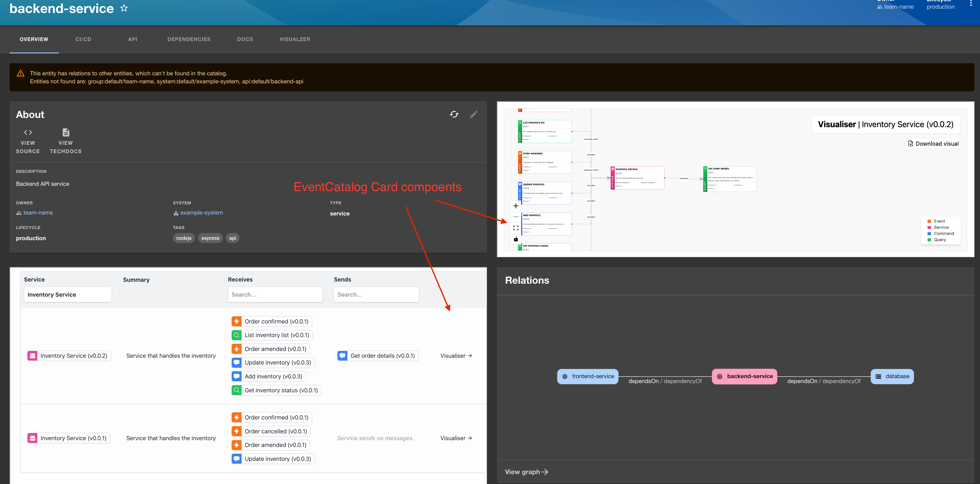Click the fit-view icon in the visualiser
This screenshot has height=484, width=980.
pos(516,228)
